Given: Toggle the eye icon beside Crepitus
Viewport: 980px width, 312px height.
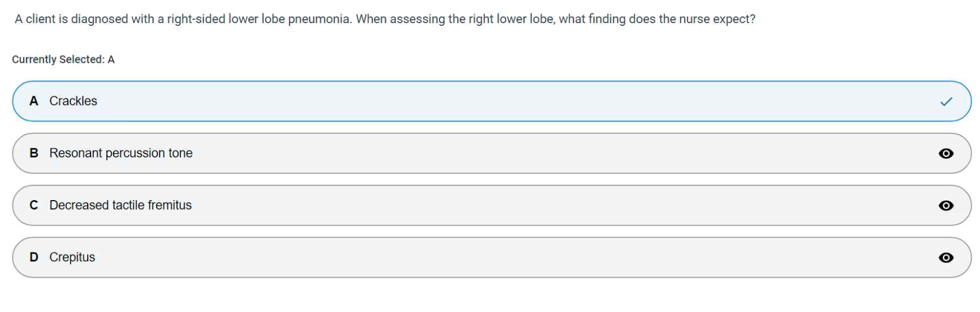Looking at the screenshot, I should coord(946,257).
